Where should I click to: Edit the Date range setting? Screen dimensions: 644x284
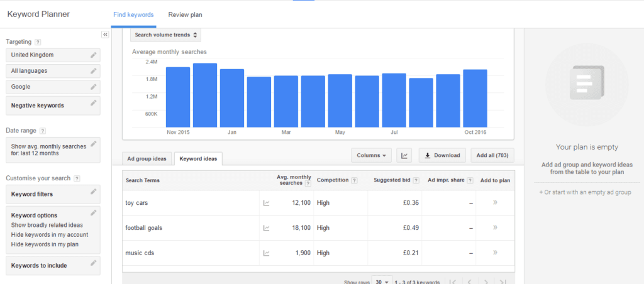click(93, 144)
